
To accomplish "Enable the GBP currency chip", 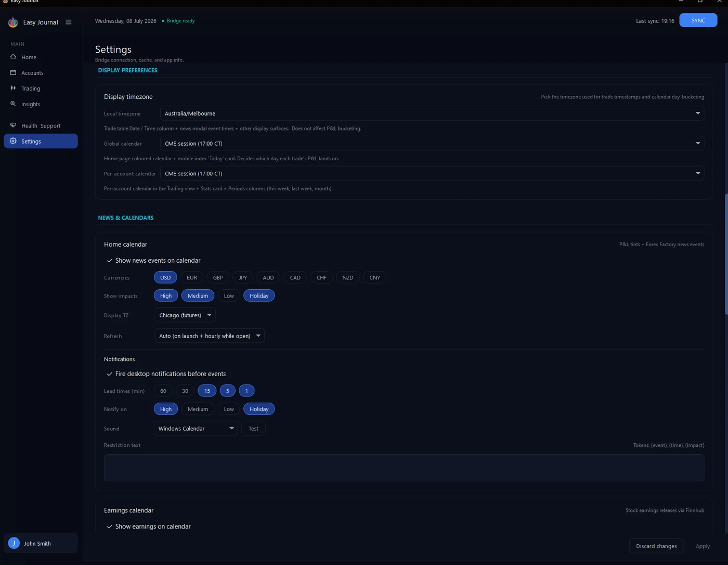I will pos(218,277).
